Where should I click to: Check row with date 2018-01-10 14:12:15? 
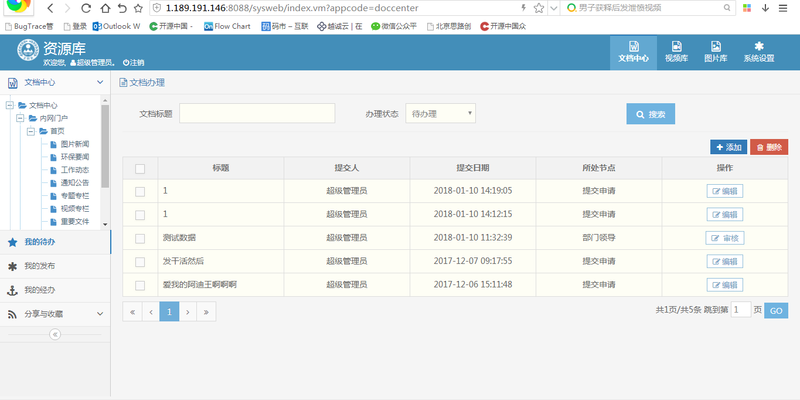(x=140, y=215)
